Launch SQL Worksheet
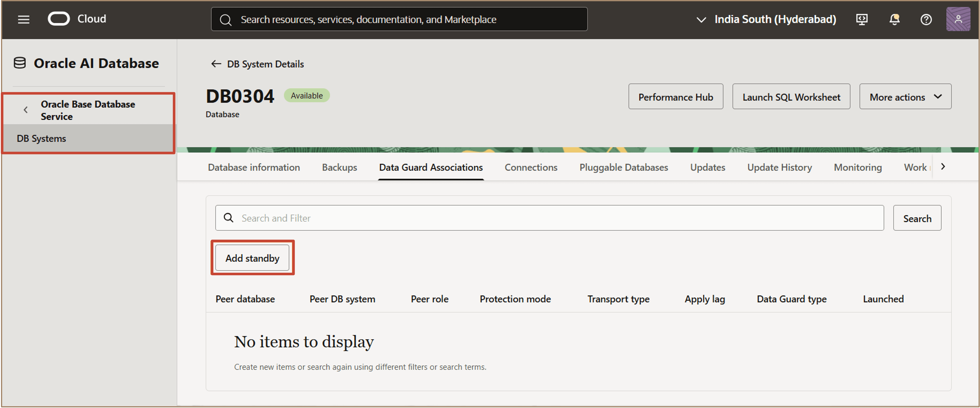980x408 pixels. [x=791, y=97]
